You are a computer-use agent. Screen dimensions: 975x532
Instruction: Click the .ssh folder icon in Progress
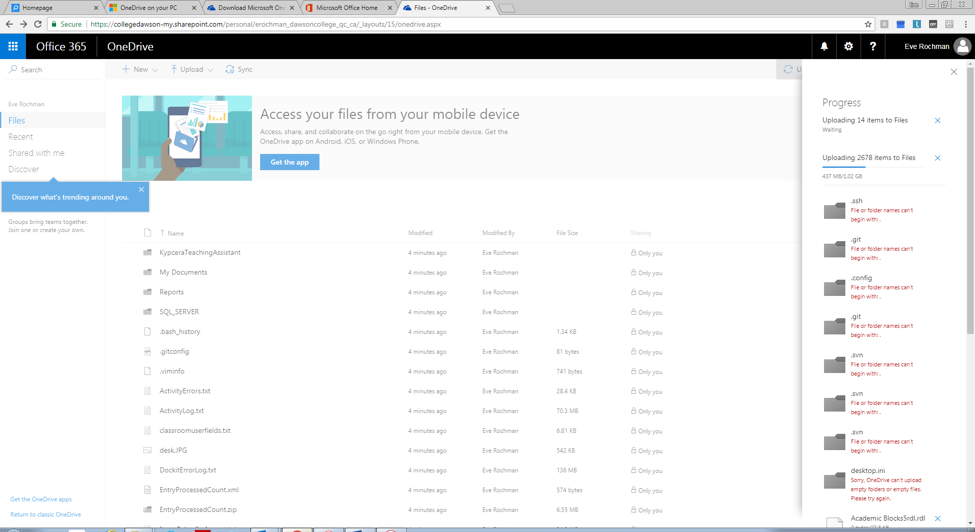(x=834, y=211)
